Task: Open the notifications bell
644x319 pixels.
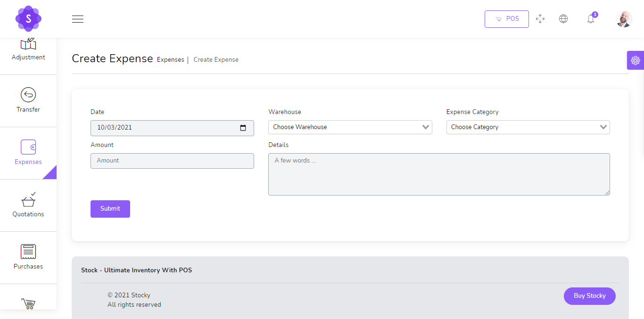Action: [591, 19]
